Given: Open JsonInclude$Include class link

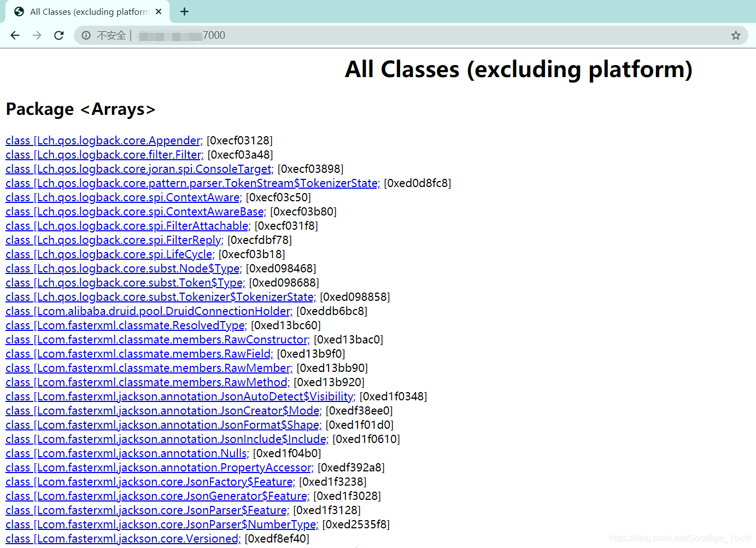Looking at the screenshot, I should pos(167,439).
